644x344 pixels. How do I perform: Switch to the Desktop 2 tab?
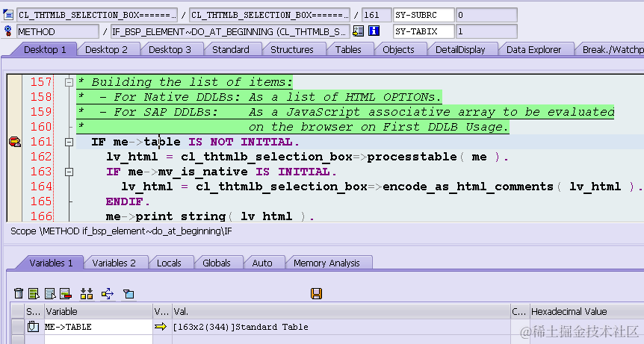click(x=106, y=49)
